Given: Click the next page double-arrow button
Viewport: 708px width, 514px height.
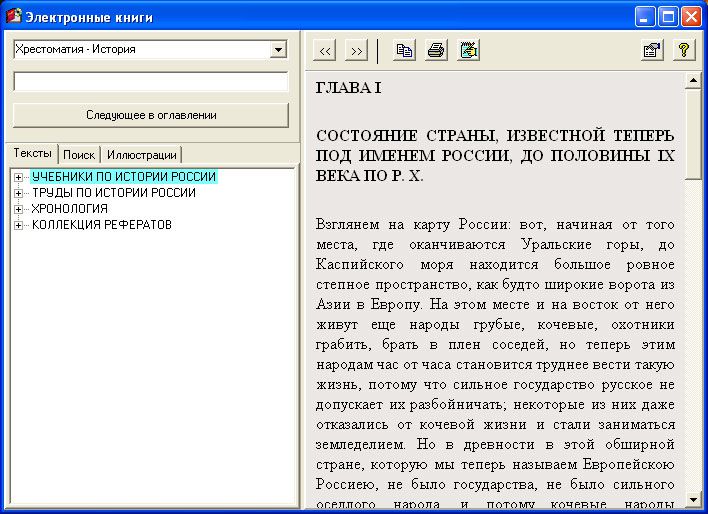Looking at the screenshot, I should coord(356,50).
